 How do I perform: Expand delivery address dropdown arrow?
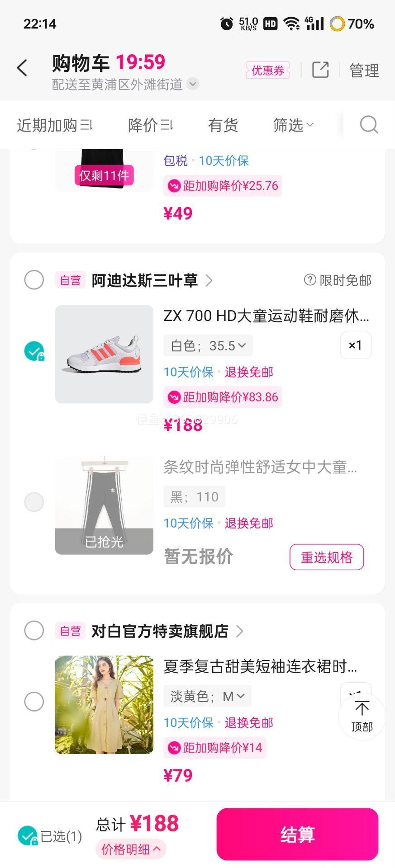point(193,84)
